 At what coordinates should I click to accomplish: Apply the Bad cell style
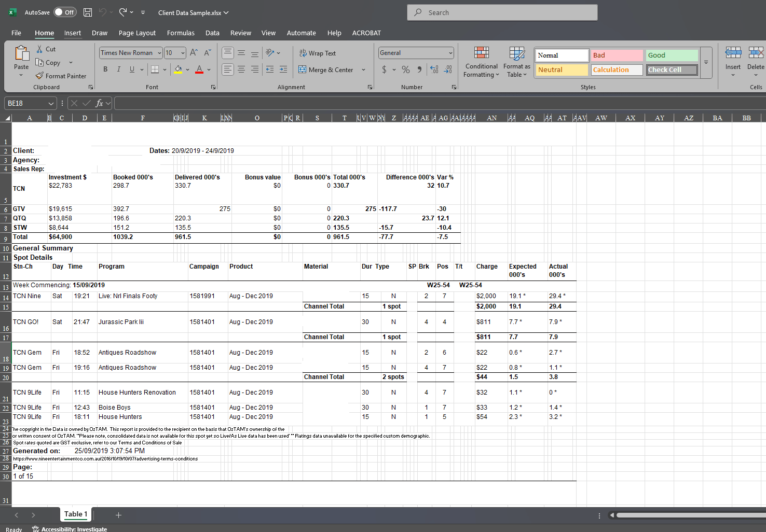(x=617, y=55)
